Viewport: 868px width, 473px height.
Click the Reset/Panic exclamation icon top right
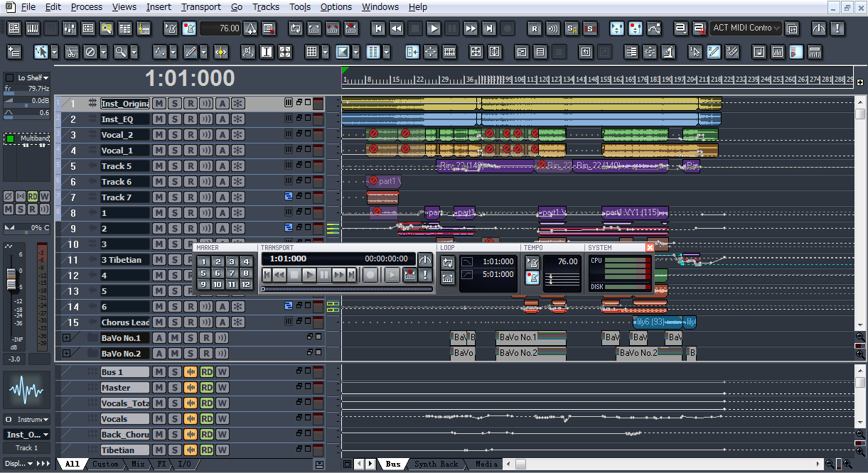[x=837, y=28]
